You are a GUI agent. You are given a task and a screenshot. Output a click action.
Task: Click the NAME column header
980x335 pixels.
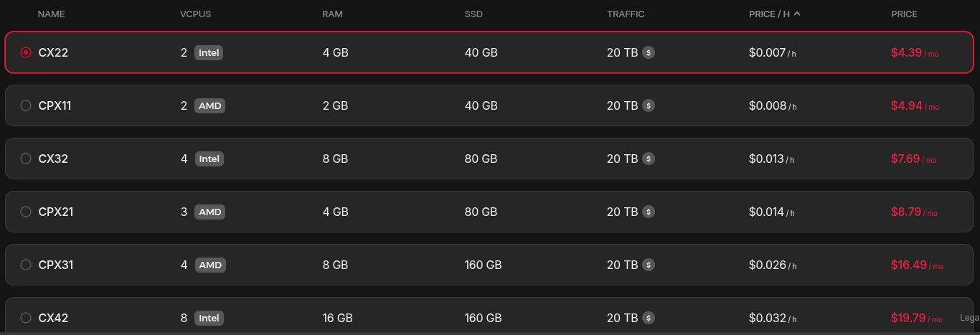50,14
